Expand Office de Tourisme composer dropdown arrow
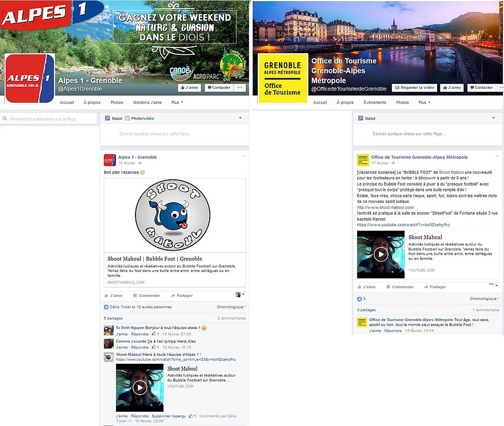Screen dimensions: 504x426 493,118
